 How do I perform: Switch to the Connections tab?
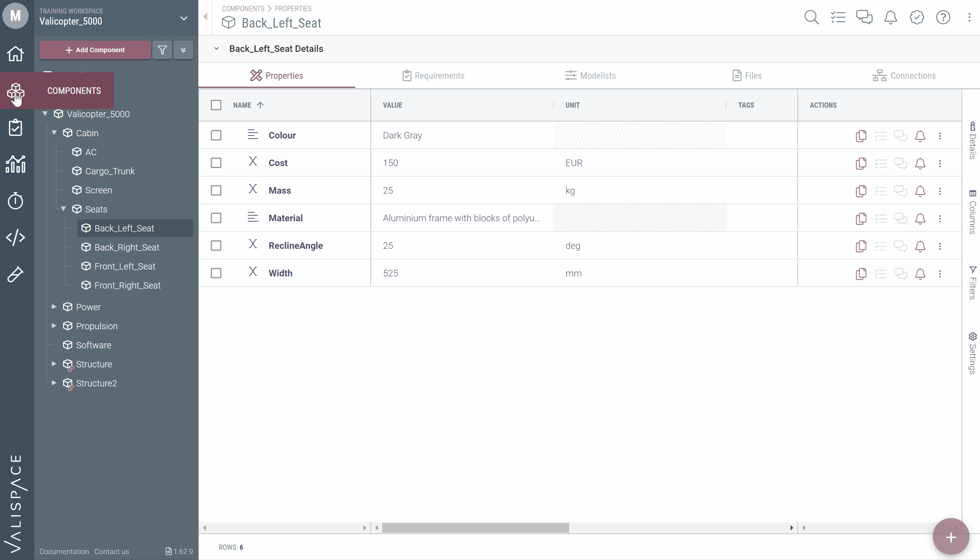tap(904, 76)
